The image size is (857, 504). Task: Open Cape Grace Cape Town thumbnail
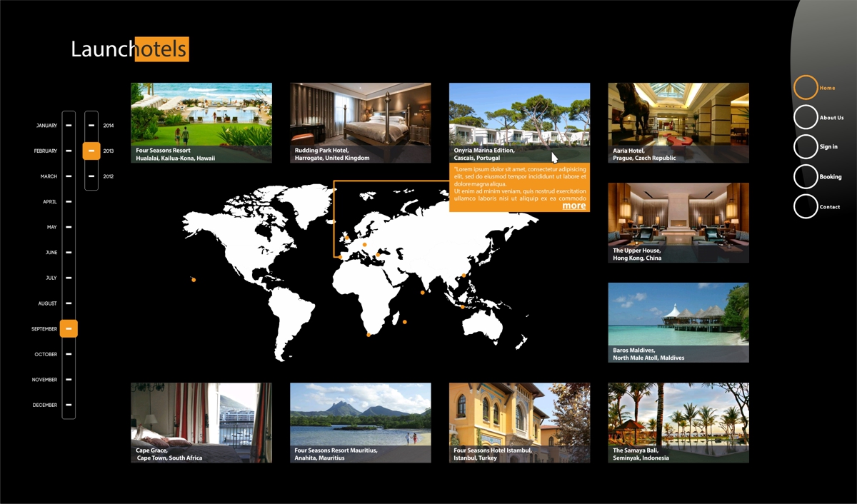pos(201,423)
